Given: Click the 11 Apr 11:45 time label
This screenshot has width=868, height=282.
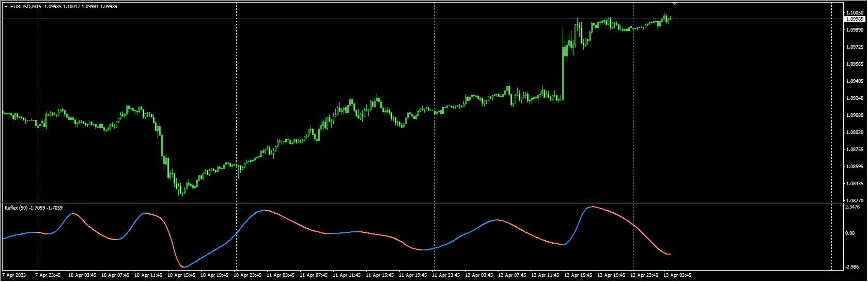Looking at the screenshot, I should (x=347, y=275).
